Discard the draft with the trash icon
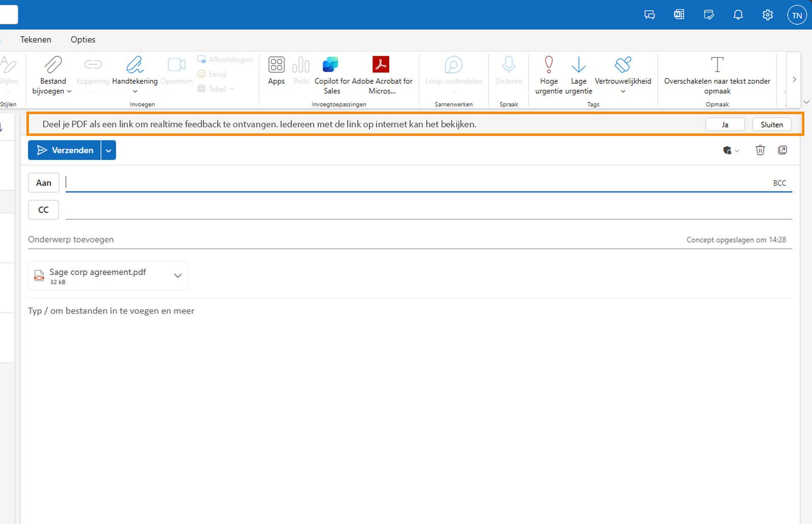The height and width of the screenshot is (524, 812). (760, 150)
